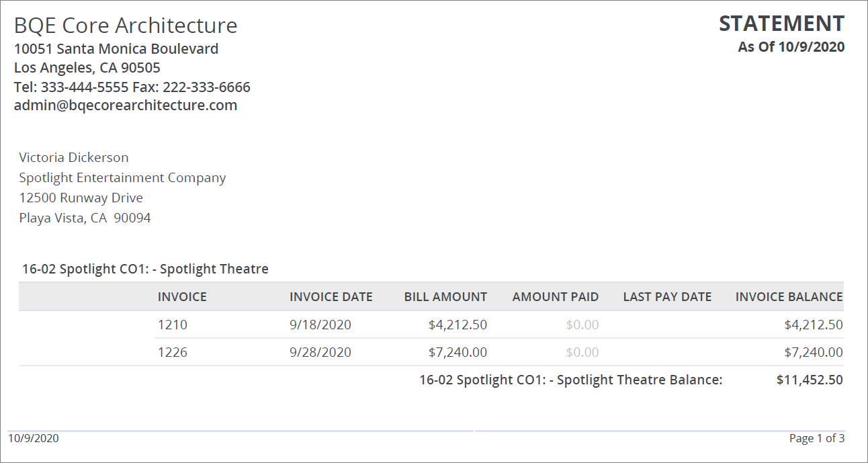Image resolution: width=868 pixels, height=463 pixels.
Task: Click the STATEMENT title heading
Action: click(x=781, y=22)
